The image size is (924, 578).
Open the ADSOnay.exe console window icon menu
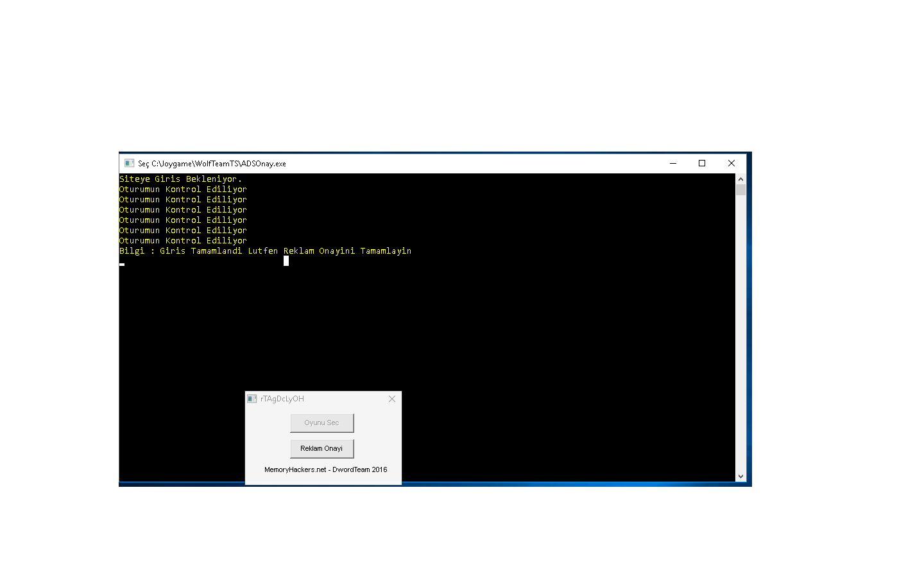(129, 163)
